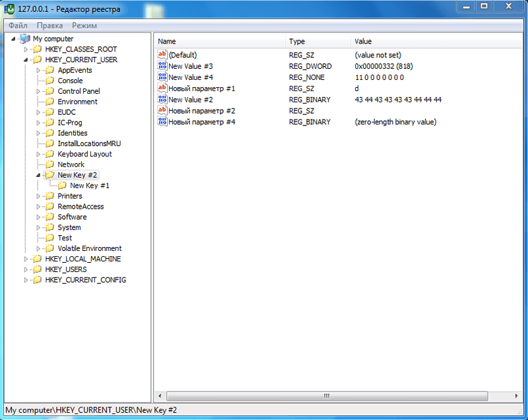The image size is (528, 420).
Task: Collapse the My computer root node
Action: coord(13,39)
